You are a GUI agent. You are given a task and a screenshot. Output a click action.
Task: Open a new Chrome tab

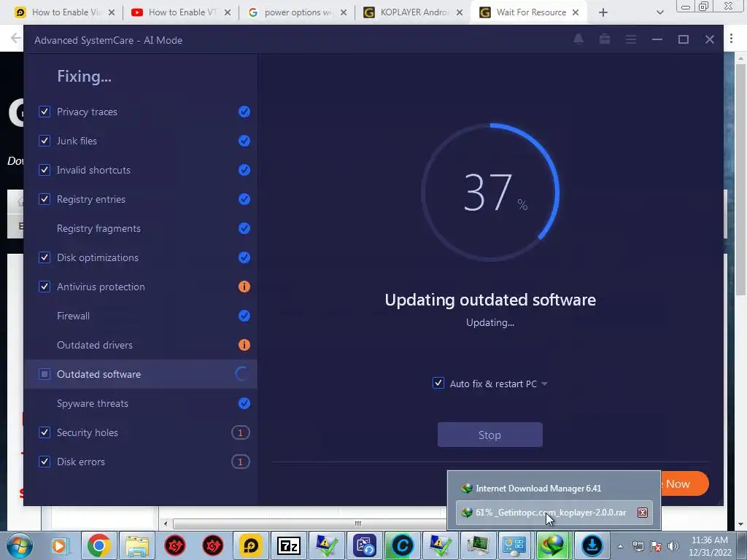[603, 12]
